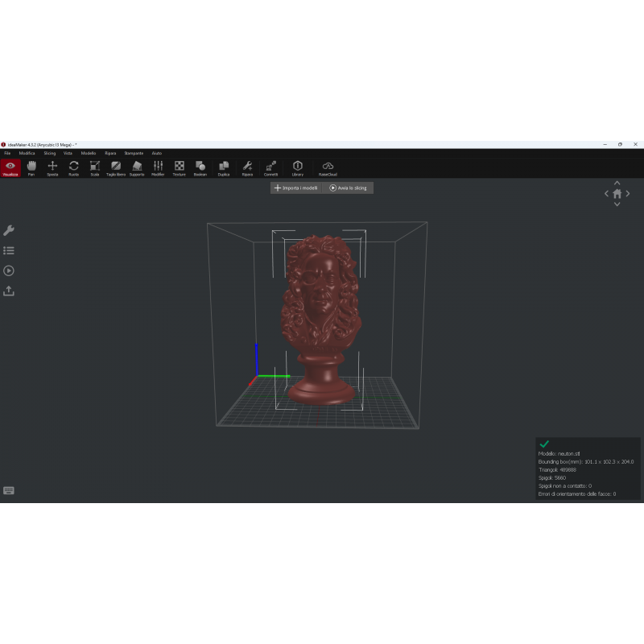Image resolution: width=644 pixels, height=644 pixels.
Task: Open the Modello menu
Action: [87, 153]
